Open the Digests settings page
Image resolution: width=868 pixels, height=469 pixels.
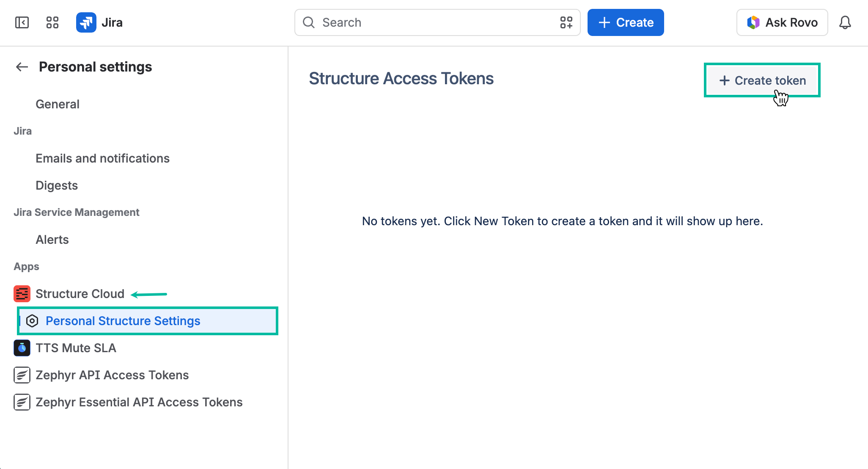pos(57,185)
